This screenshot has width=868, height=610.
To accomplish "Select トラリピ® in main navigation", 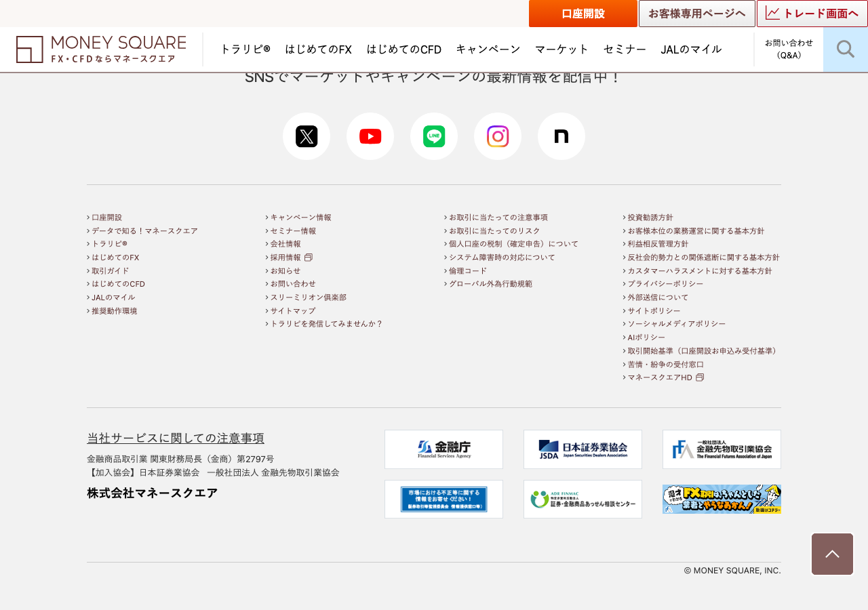I will [245, 49].
